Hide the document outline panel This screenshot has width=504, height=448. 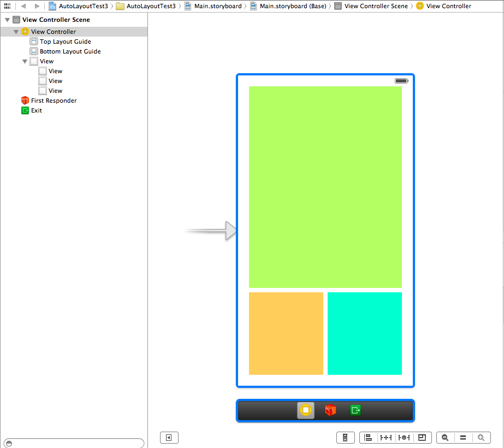point(169,438)
